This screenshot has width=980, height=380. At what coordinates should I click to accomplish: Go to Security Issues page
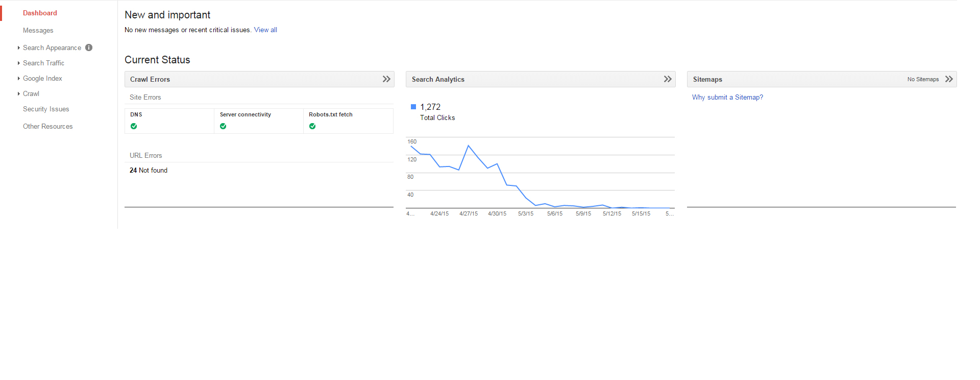click(46, 109)
